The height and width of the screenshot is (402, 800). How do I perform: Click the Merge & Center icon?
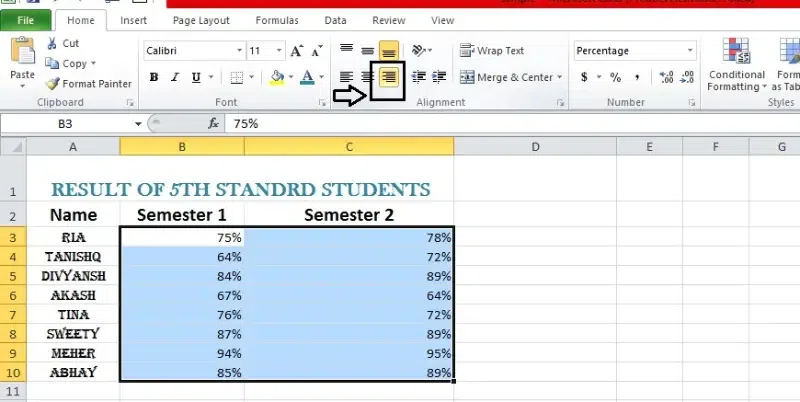tap(467, 77)
